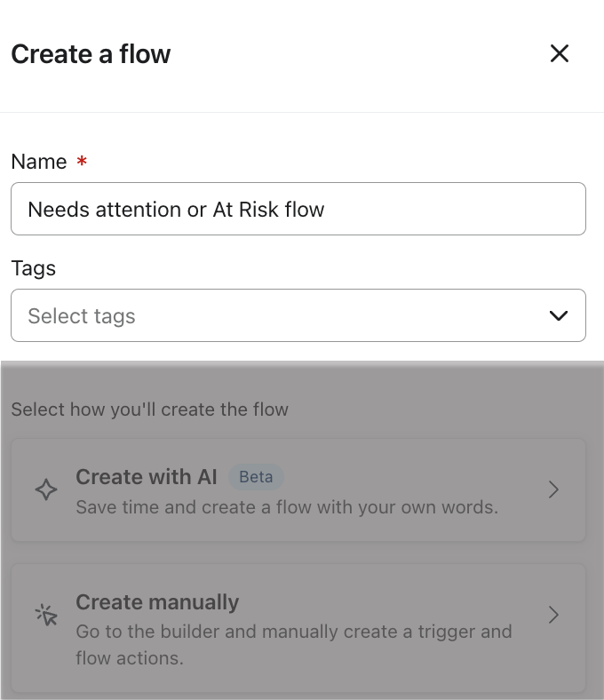Select the Create manually title

pyautogui.click(x=157, y=602)
